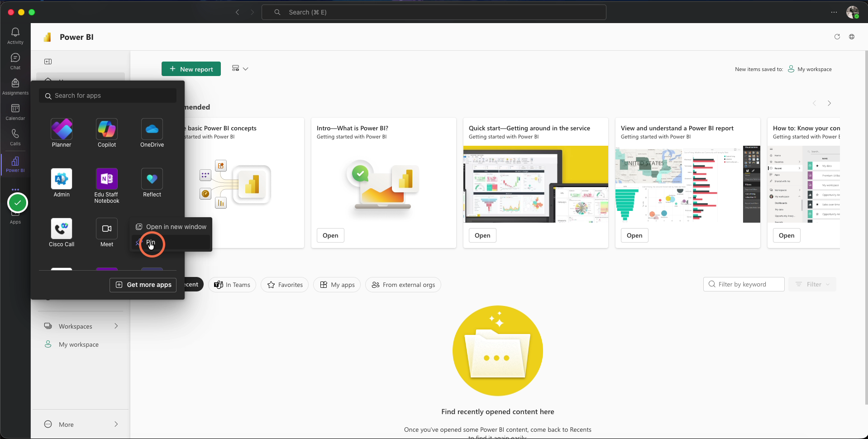This screenshot has width=868, height=439.
Task: Show next recommended cards with right arrow
Action: 829,103
